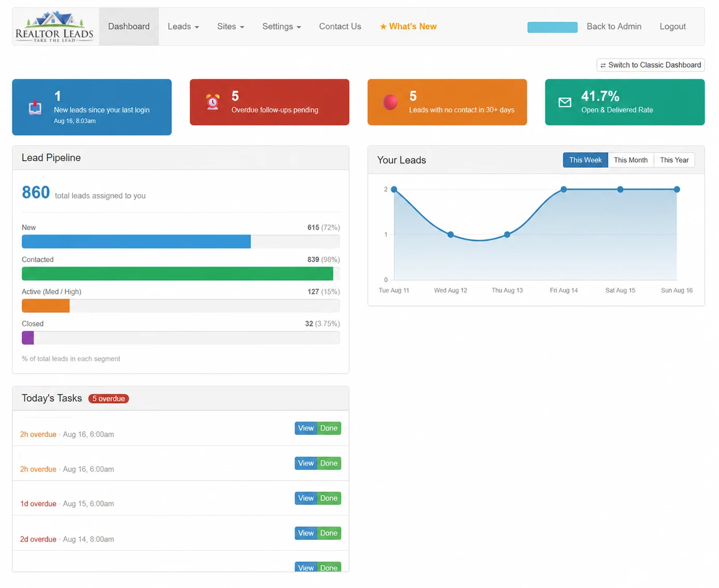Image resolution: width=719 pixels, height=588 pixels.
Task: Click the Sun Aug 16 chart data point
Action: (676, 189)
